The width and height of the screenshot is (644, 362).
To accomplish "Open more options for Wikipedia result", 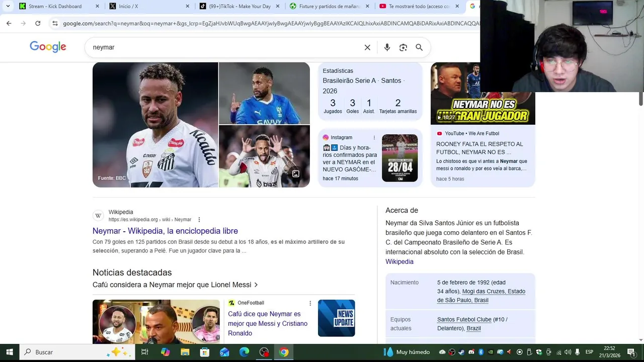I will click(x=199, y=220).
